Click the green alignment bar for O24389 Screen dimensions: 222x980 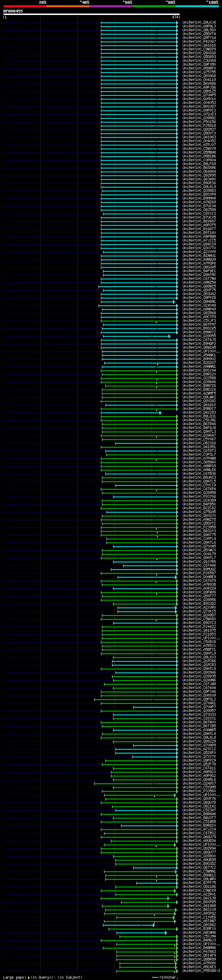[139, 500]
